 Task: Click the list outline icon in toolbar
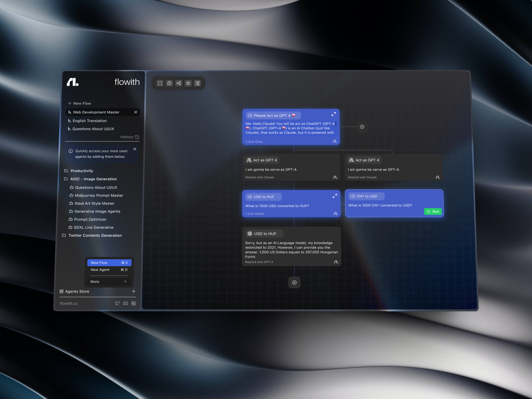197,83
